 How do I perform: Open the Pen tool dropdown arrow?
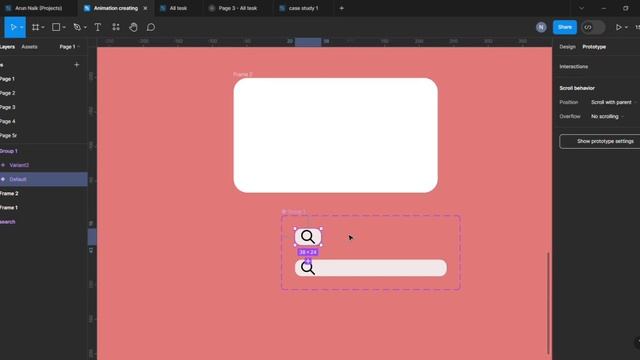[85, 27]
